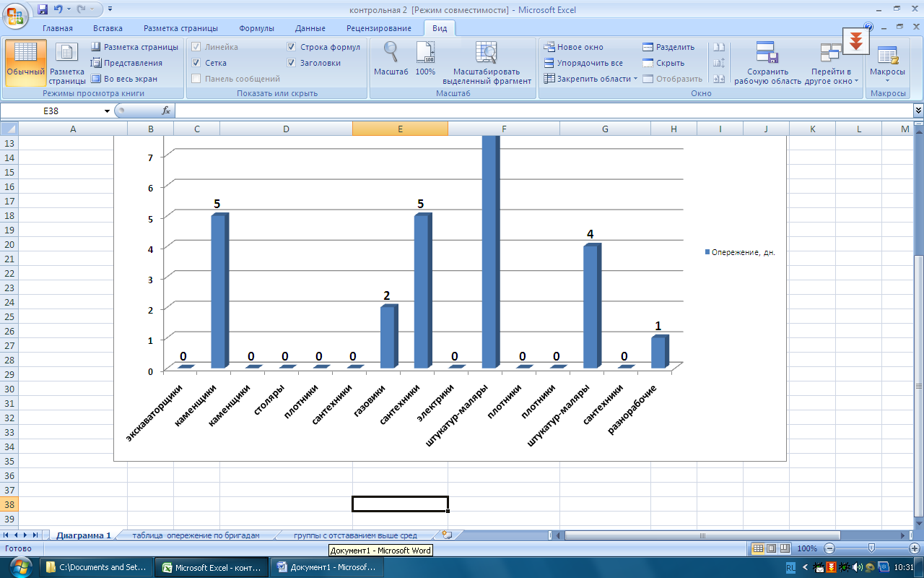This screenshot has height=578, width=924.
Task: Click the zoom slider in status bar
Action: (x=871, y=548)
